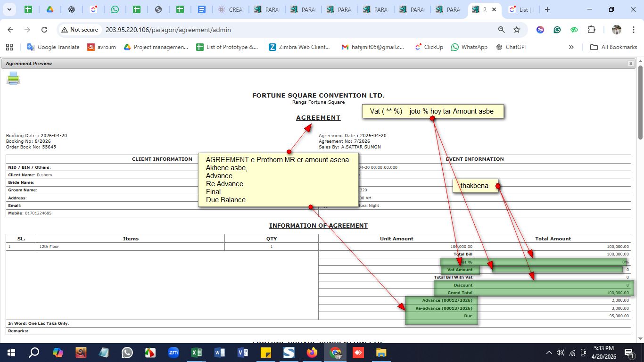Expand the tab search dropdown arrow
This screenshot has width=644, height=362.
tap(10, 9)
